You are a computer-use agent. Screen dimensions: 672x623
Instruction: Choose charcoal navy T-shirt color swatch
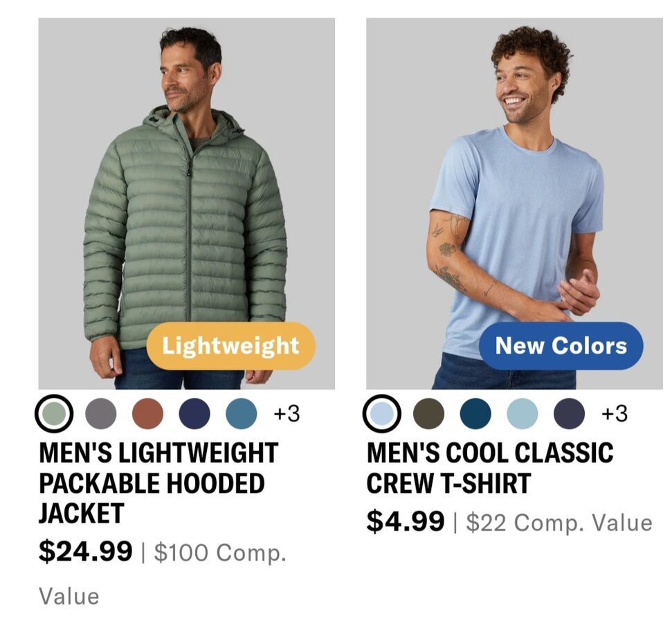(x=569, y=413)
